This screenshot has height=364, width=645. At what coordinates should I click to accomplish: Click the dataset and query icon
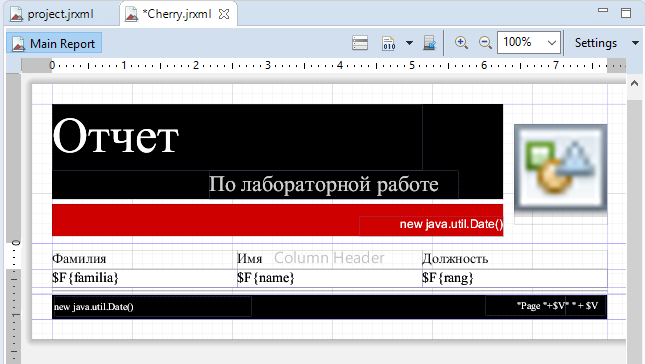pos(360,43)
